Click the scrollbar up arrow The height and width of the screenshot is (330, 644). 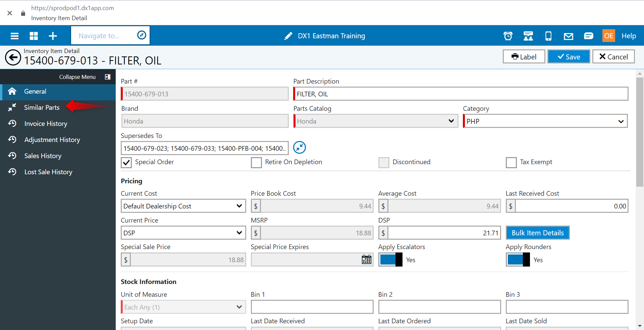coord(640,73)
